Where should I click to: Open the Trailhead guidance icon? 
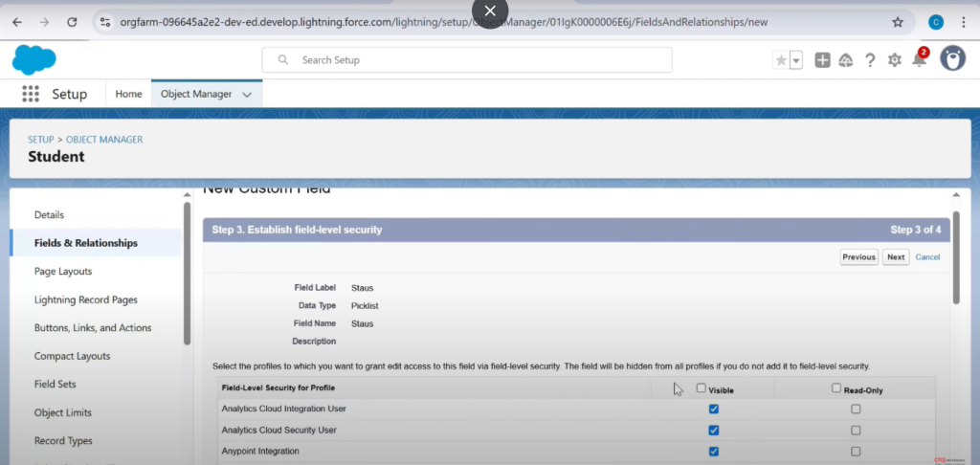pyautogui.click(x=846, y=60)
